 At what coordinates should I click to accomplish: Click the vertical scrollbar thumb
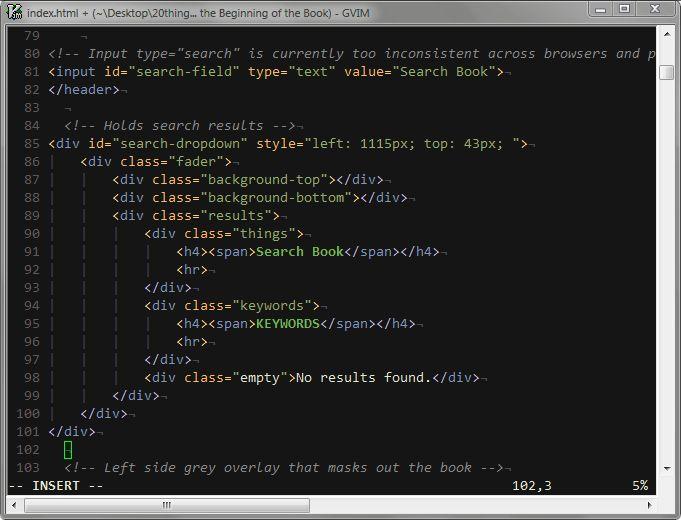click(x=667, y=72)
